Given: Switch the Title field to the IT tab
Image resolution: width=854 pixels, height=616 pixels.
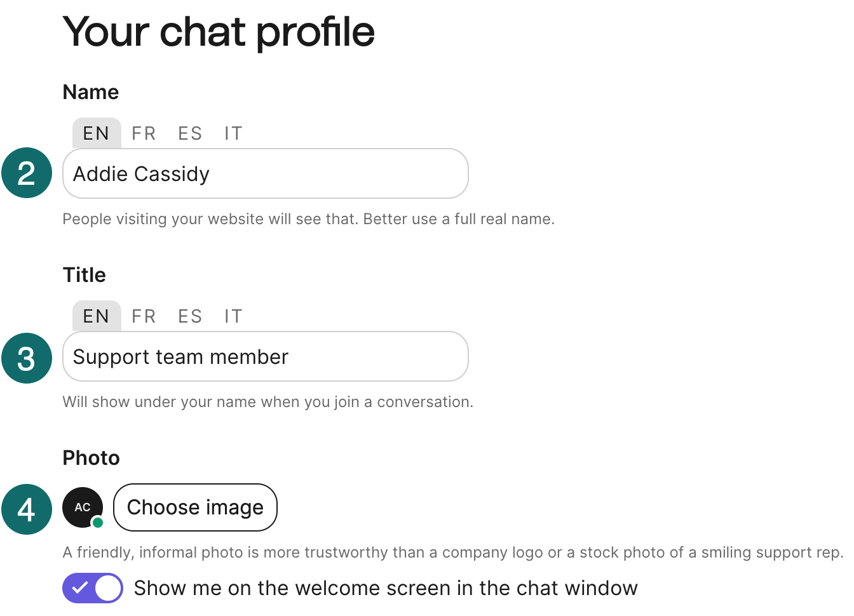Looking at the screenshot, I should click(233, 316).
